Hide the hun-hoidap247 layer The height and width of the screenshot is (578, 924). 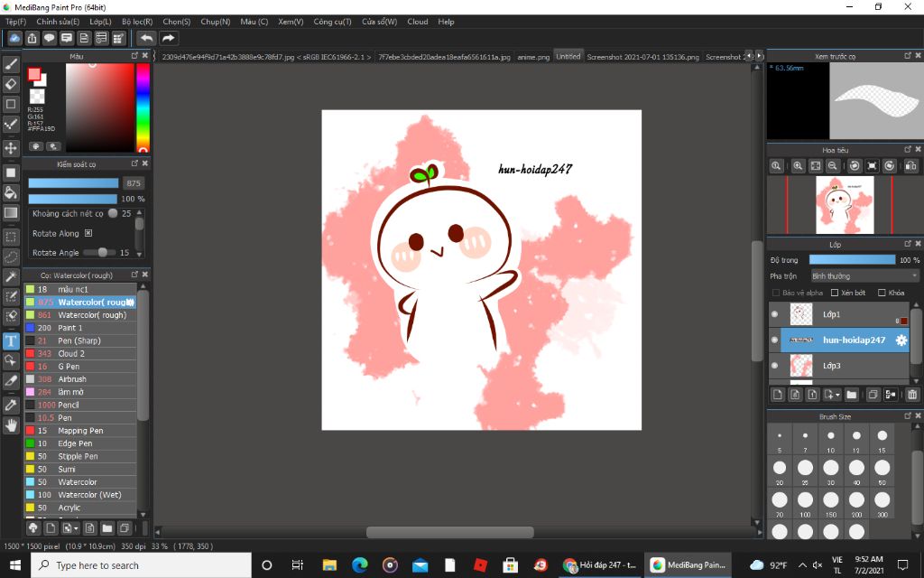pyautogui.click(x=774, y=340)
